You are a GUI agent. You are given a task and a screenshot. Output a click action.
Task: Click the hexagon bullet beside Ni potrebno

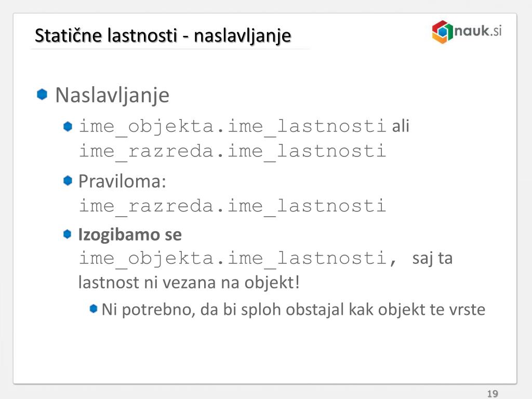pyautogui.click(x=94, y=309)
